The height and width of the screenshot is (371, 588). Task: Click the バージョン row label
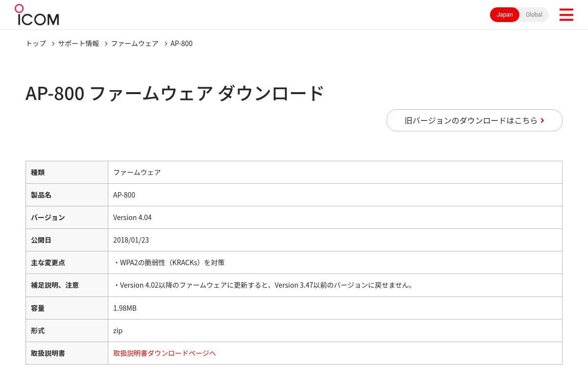click(48, 217)
